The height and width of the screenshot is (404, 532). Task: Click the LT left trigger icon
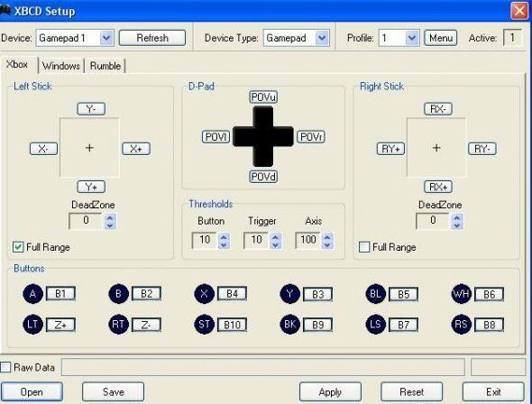click(32, 325)
